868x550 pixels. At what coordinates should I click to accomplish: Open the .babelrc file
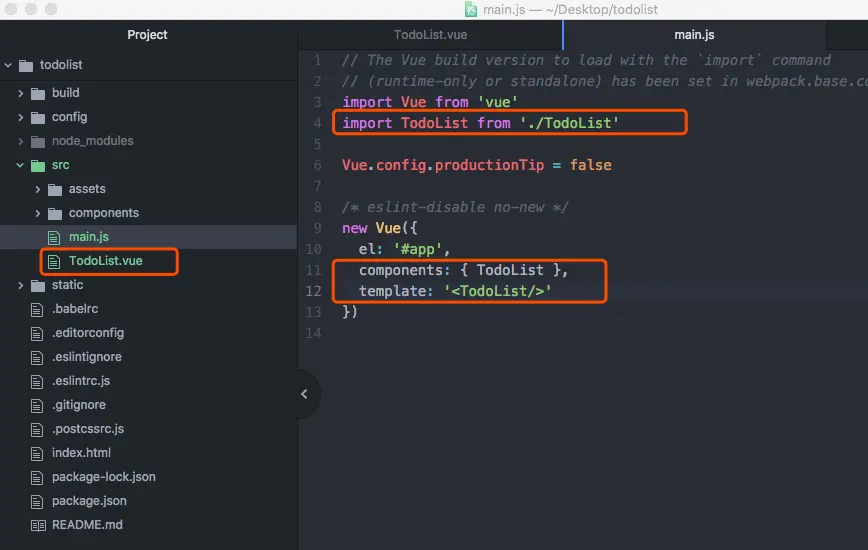[x=75, y=309]
